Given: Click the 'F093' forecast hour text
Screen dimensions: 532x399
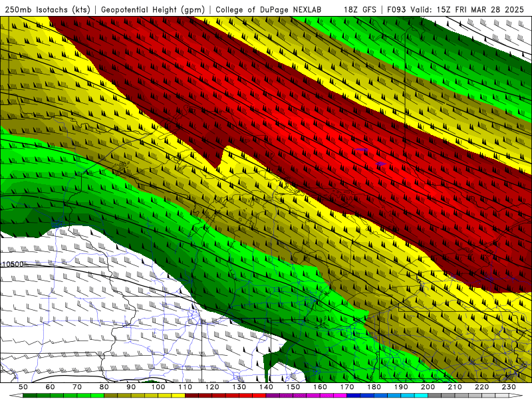Looking at the screenshot, I should [396, 9].
